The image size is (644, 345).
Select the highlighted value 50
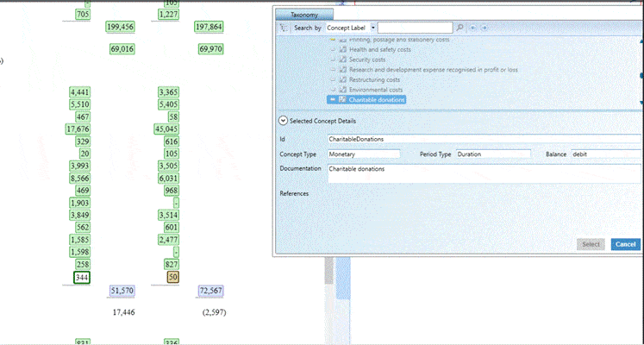click(173, 277)
